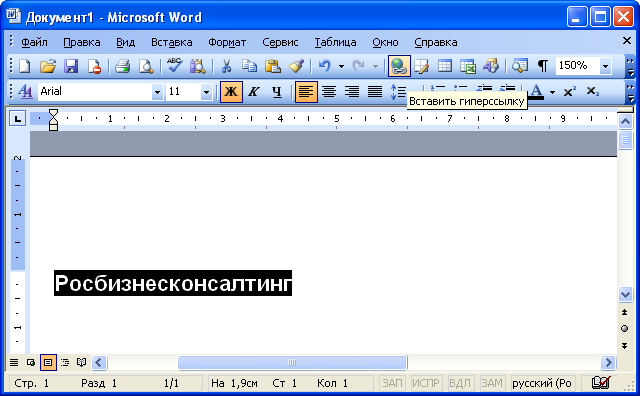This screenshot has height=396, width=640.
Task: Cut selection with scissors icon
Action: click(x=226, y=66)
